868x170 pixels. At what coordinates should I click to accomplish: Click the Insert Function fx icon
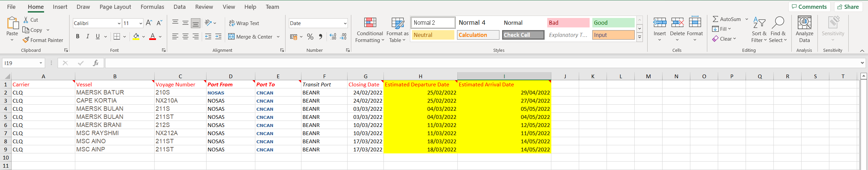point(96,63)
